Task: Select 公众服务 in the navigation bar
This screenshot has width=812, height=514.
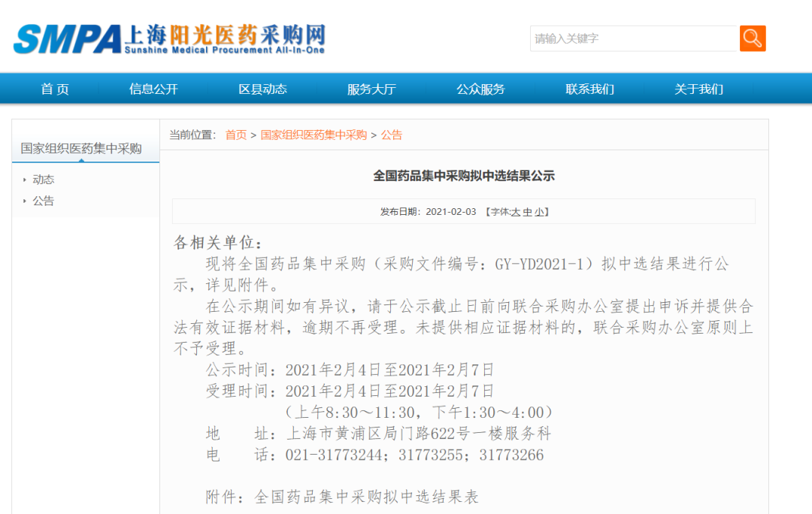Action: (480, 89)
